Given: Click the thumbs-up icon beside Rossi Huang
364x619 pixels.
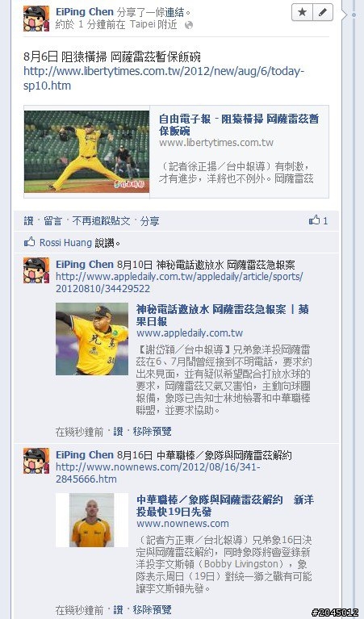Looking at the screenshot, I should 30,242.
